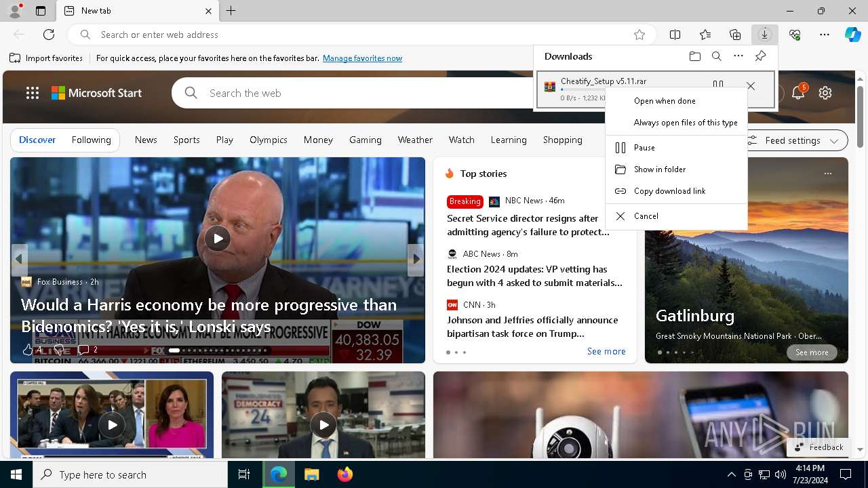Open Johnson and Jeffries task force story
The height and width of the screenshot is (488, 868).
[532, 327]
